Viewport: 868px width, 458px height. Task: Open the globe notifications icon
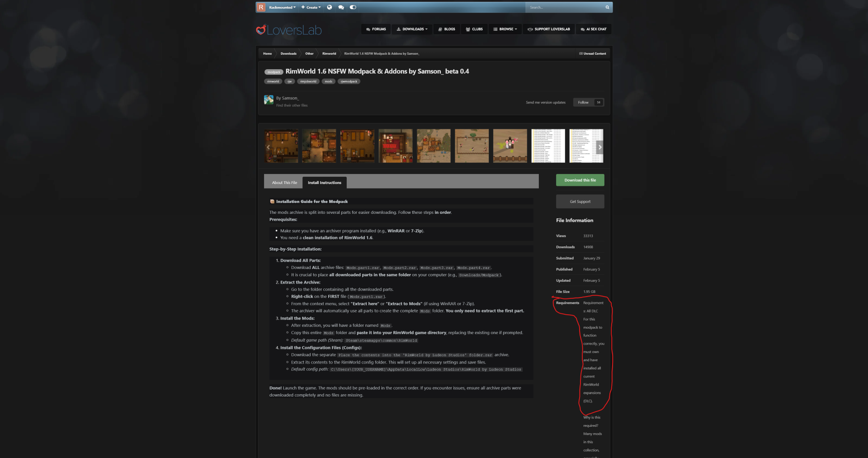[x=330, y=7]
